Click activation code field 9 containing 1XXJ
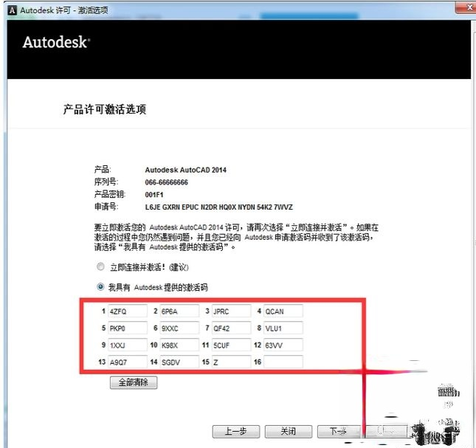The image size is (476, 448). coord(128,345)
